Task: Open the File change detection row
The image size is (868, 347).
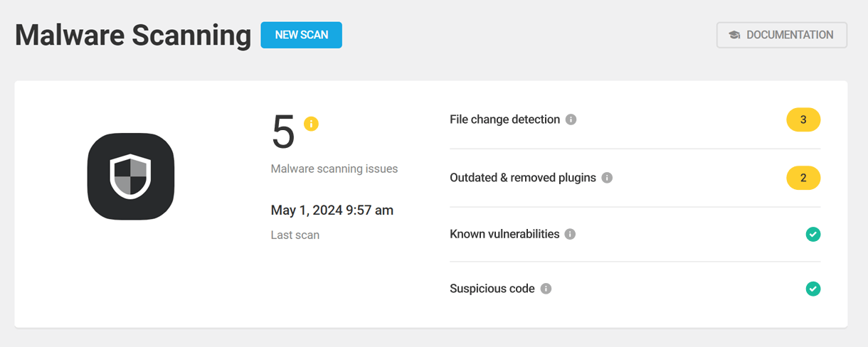Action: 635,119
